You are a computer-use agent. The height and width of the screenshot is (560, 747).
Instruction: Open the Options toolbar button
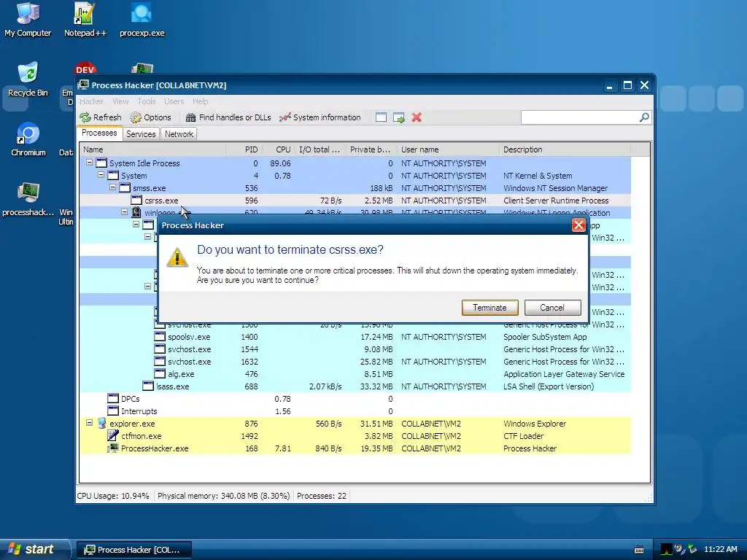150,117
